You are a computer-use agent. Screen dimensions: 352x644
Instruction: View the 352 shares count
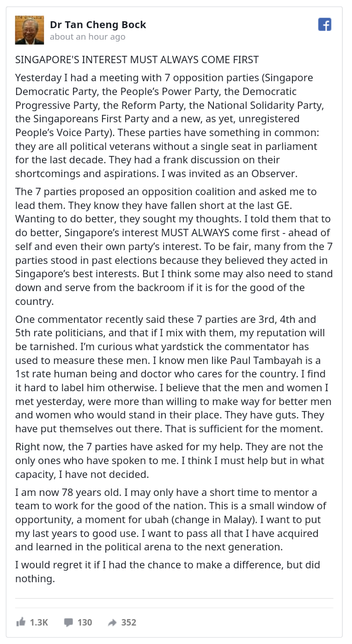[x=129, y=622]
